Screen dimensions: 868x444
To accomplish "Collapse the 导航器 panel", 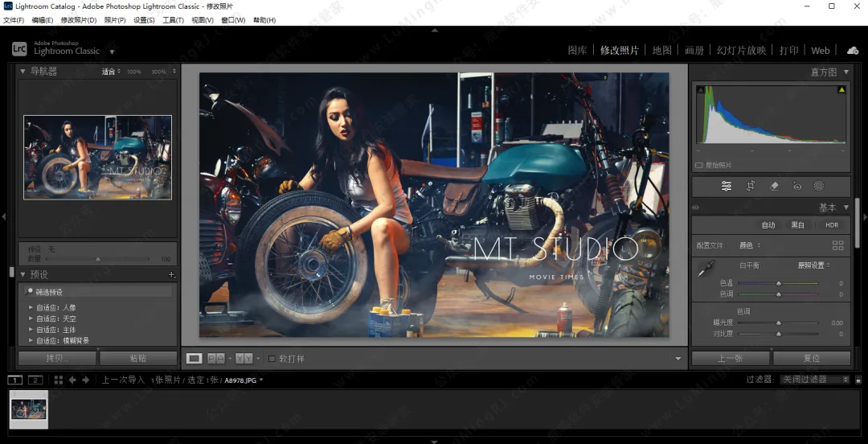I will (23, 72).
